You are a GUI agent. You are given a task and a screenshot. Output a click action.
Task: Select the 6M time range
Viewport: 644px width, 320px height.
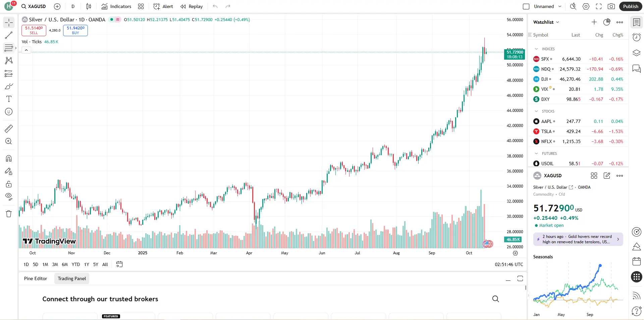[65, 264]
